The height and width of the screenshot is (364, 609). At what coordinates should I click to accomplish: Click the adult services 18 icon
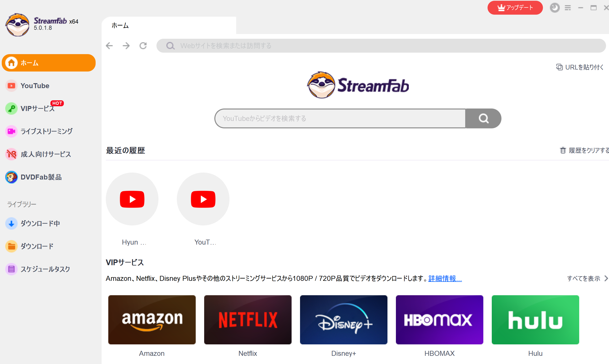[x=11, y=154]
